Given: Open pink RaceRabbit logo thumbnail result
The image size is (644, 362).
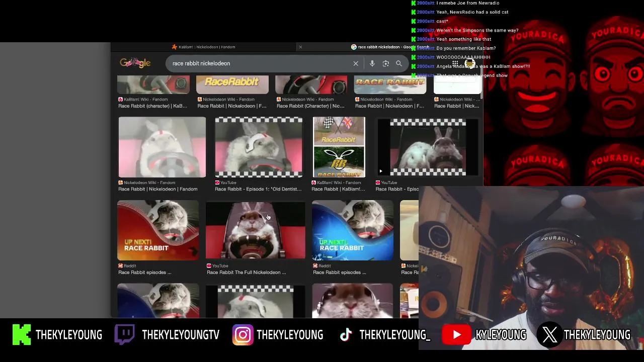Looking at the screenshot, I should [x=232, y=84].
